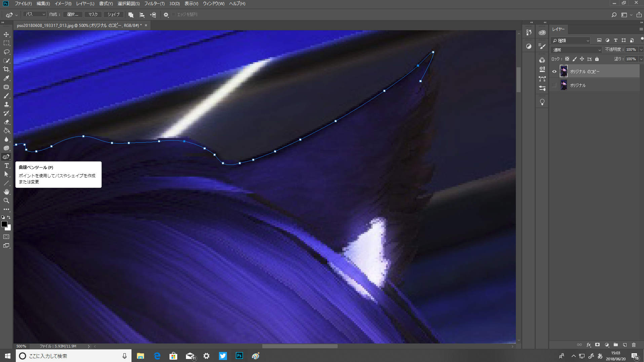The height and width of the screenshot is (362, 644).
Task: Open Photoshop from the taskbar
Action: pyautogui.click(x=239, y=356)
